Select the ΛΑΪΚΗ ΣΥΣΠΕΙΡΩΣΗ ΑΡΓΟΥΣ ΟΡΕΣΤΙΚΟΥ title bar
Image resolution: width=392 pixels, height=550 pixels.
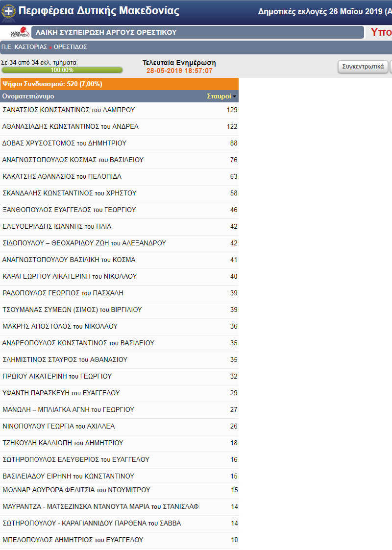[198, 33]
